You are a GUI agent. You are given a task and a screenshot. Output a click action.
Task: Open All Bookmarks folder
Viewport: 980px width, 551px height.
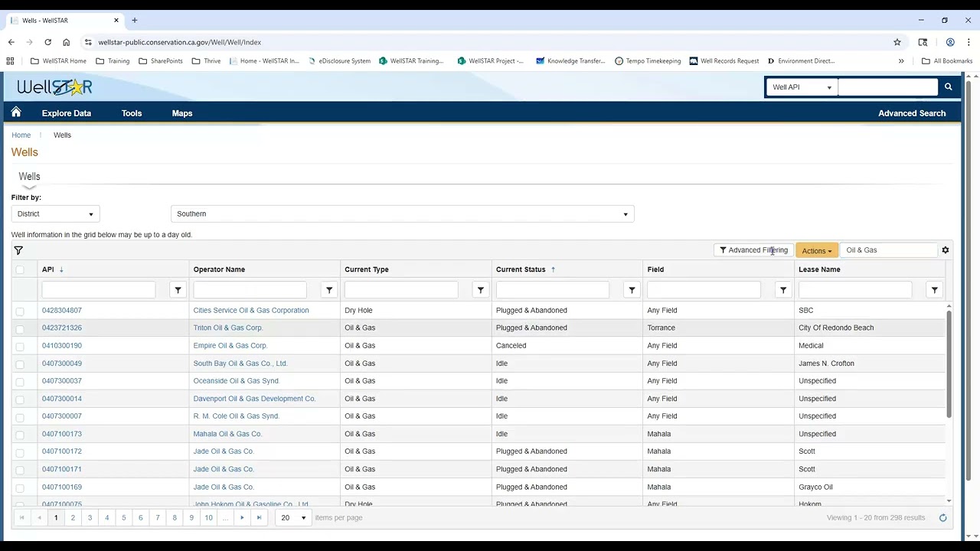pyautogui.click(x=947, y=61)
